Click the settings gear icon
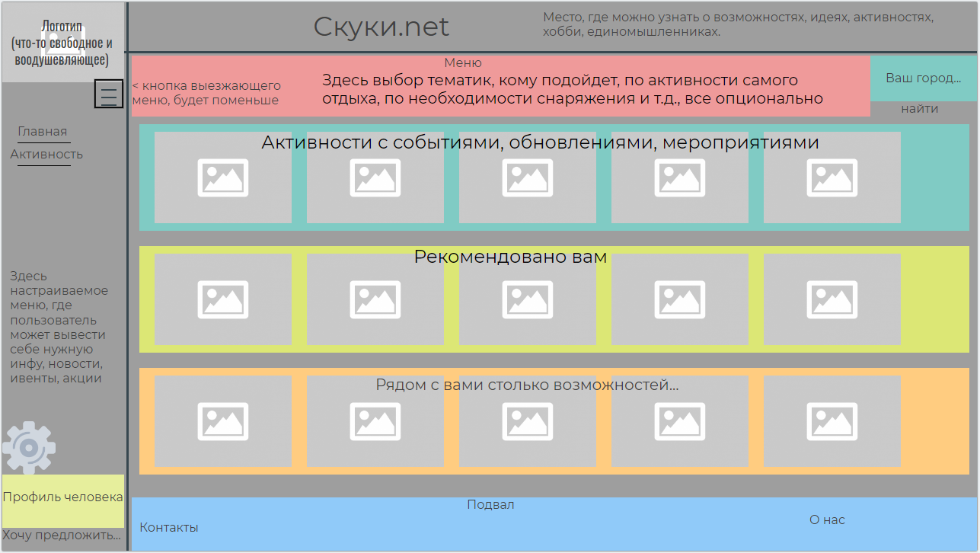Image resolution: width=980 pixels, height=553 pixels. pos(28,447)
